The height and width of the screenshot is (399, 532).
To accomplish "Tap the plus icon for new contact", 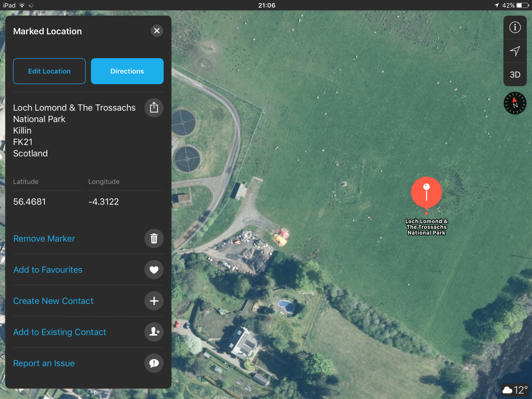I will [154, 301].
